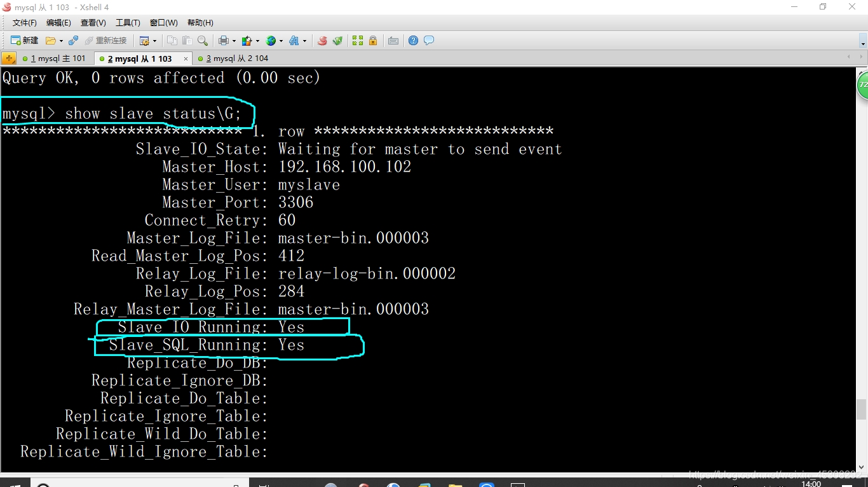Screen dimensions: 868x487
Task: Open the folder Open session icon
Action: click(51, 41)
